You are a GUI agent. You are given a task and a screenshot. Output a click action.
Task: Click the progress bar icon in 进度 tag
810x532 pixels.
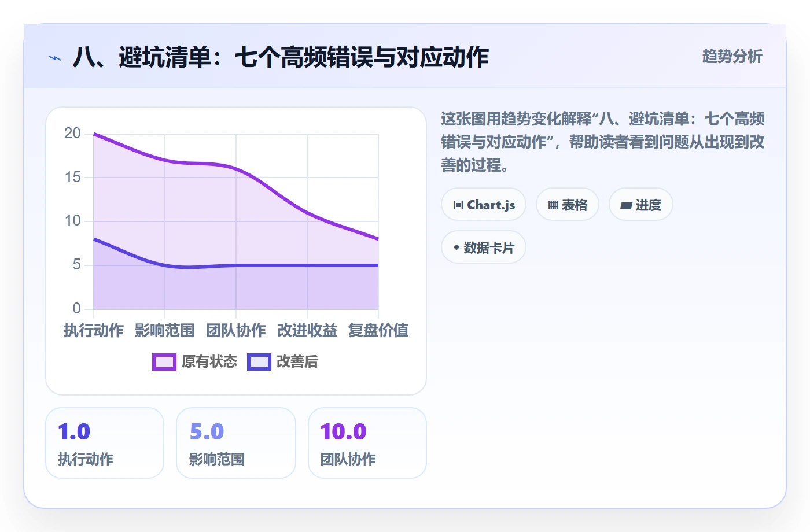(626, 205)
